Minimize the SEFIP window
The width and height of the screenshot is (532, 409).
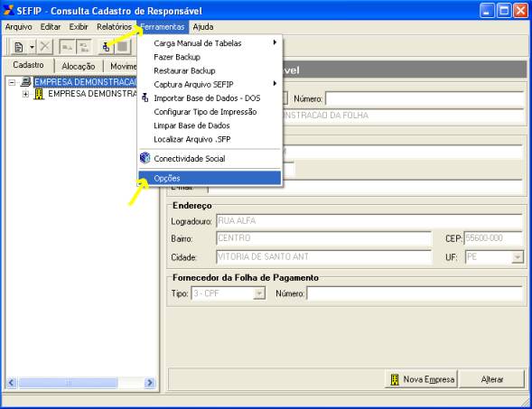click(x=487, y=11)
